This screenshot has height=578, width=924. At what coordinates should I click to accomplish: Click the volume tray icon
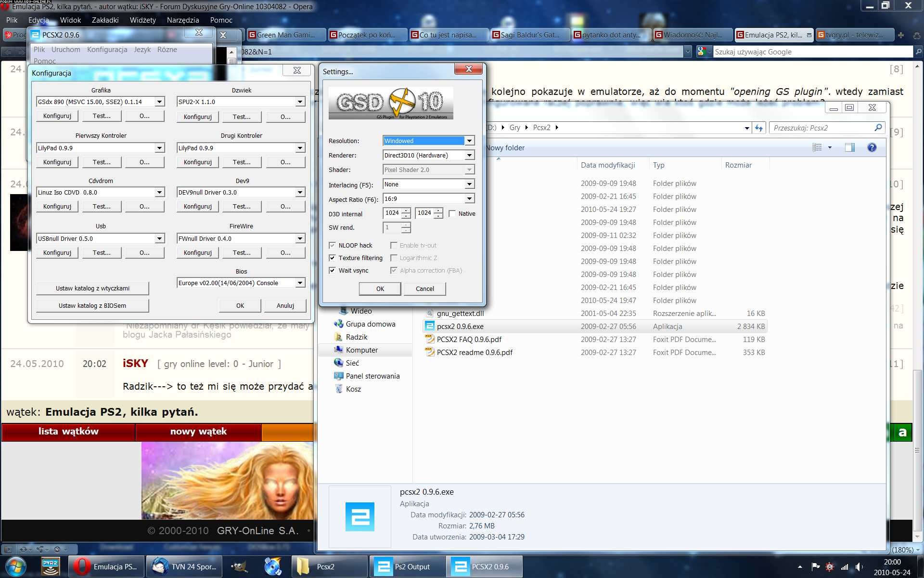pyautogui.click(x=859, y=567)
